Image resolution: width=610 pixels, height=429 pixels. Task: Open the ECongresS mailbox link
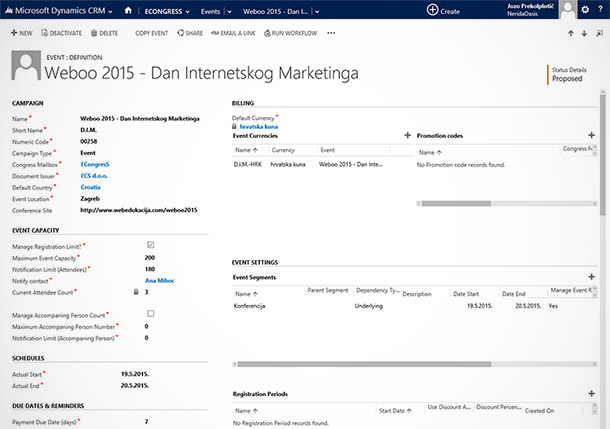pos(95,164)
